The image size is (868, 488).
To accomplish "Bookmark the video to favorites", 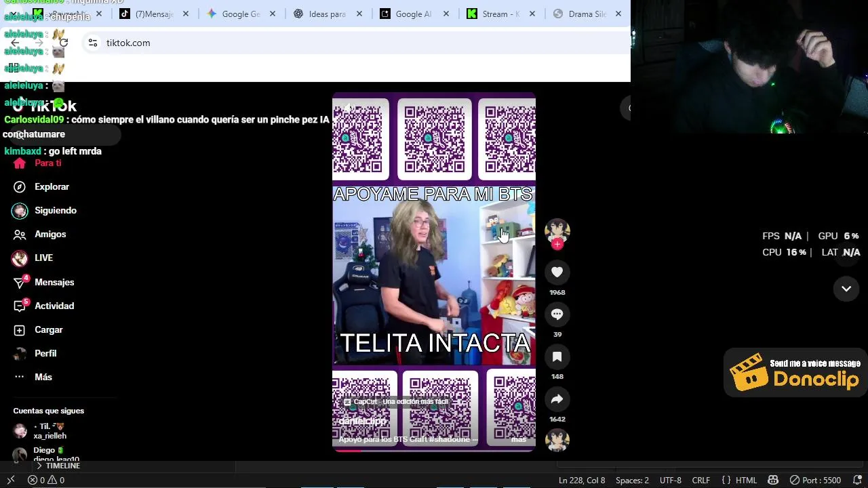I will tap(557, 357).
